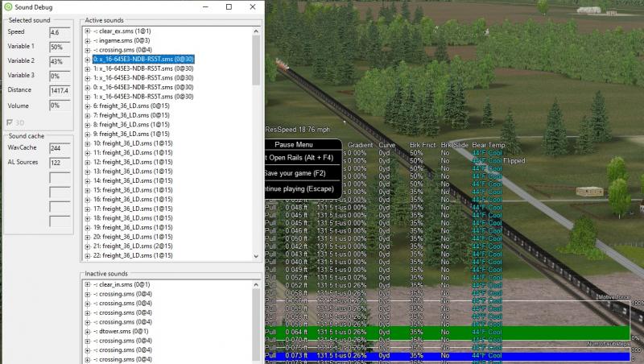Select 18: freight_36_LD.sms (1@15) row
This screenshot has height=364, width=644.
[133, 218]
